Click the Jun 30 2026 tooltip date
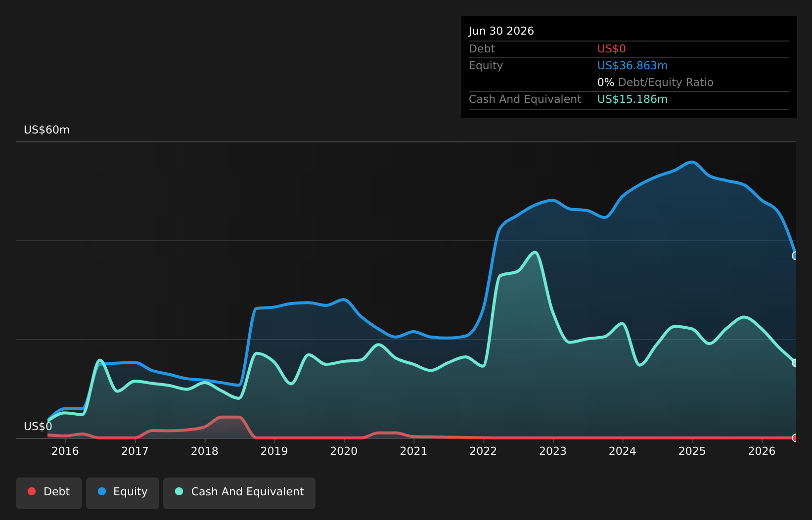 tap(501, 31)
